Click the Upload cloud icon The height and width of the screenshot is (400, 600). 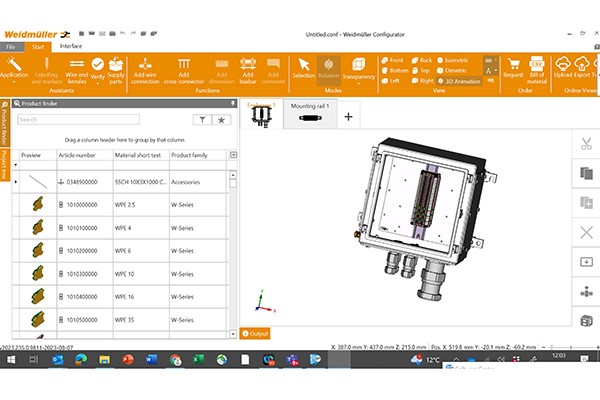562,68
